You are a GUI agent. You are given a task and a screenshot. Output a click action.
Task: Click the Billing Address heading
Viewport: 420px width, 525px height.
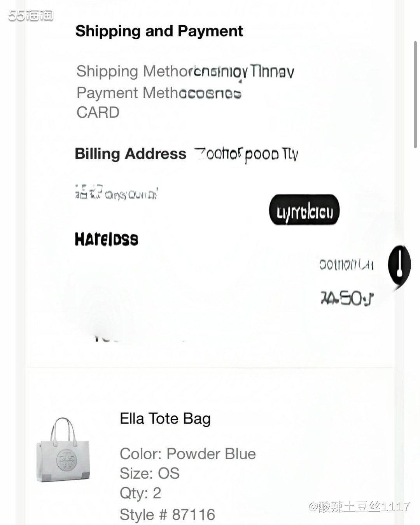coord(131,154)
